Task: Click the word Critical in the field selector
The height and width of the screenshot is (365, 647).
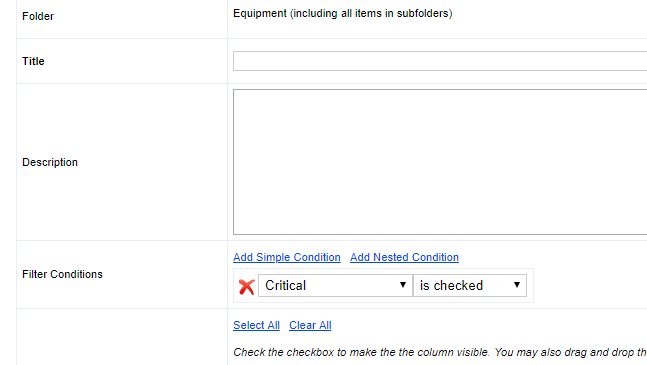Action: (286, 285)
